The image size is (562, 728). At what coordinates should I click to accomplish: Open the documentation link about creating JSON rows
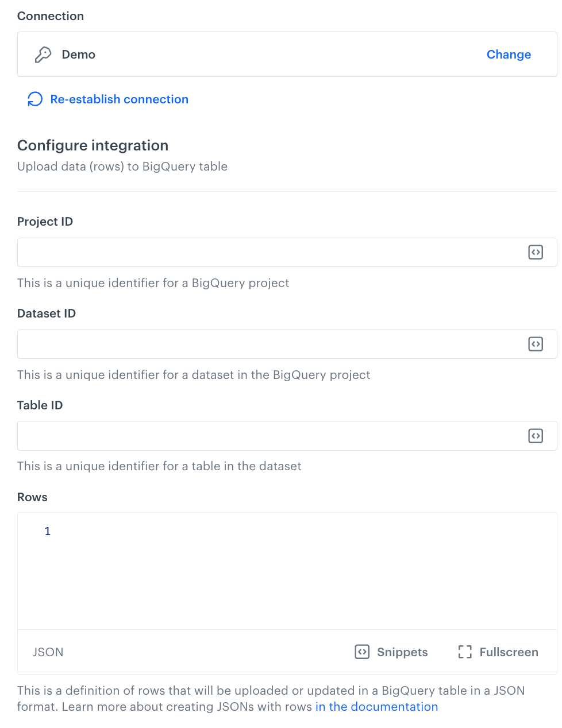coord(376,707)
